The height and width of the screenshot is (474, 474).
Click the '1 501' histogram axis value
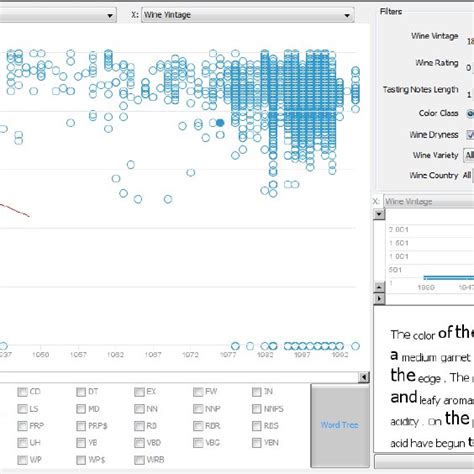(x=398, y=243)
